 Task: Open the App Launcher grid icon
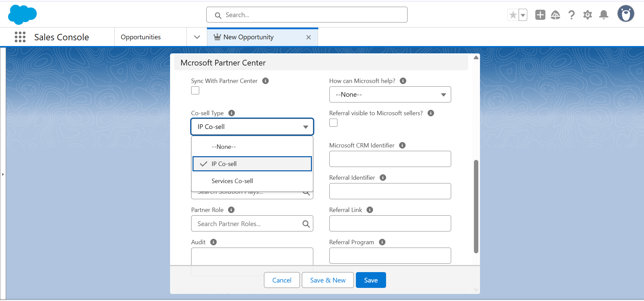[20, 37]
